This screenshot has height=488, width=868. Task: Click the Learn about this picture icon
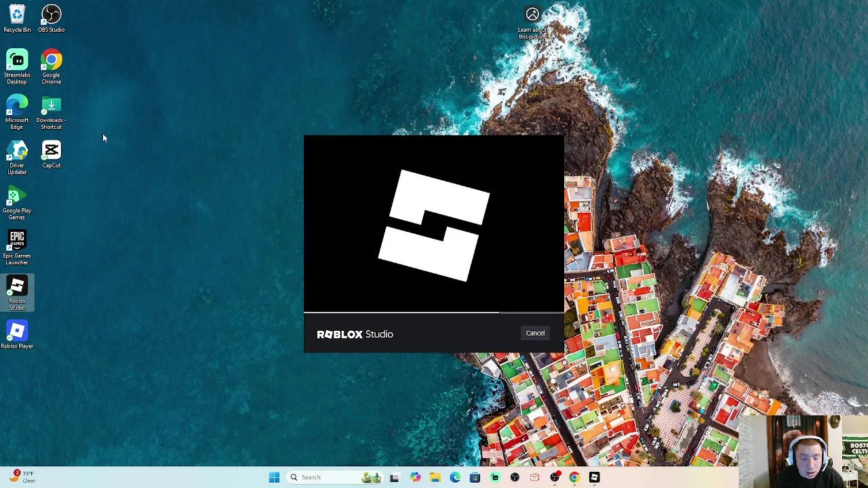(x=532, y=22)
